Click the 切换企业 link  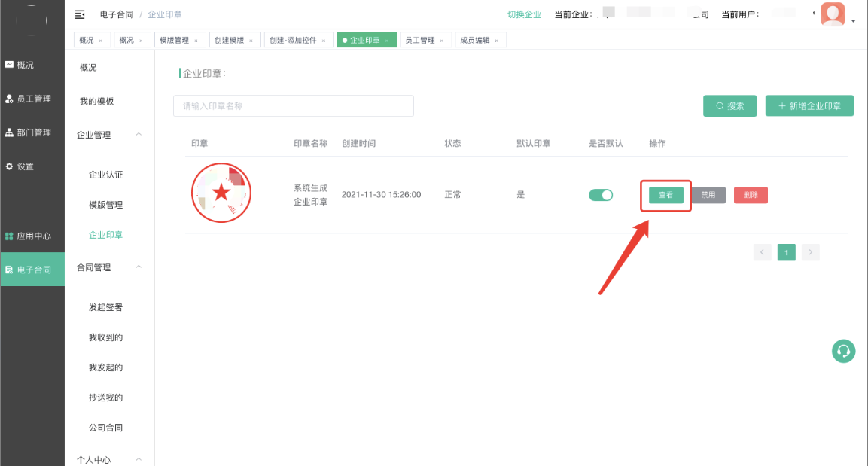[x=524, y=14]
